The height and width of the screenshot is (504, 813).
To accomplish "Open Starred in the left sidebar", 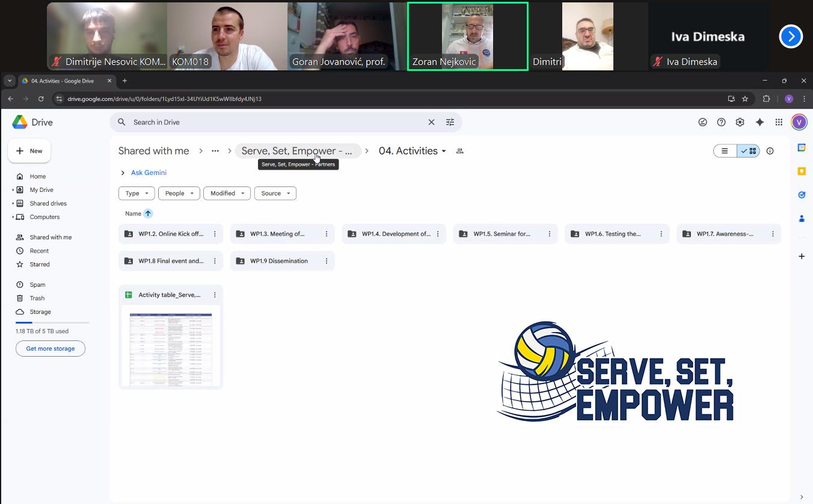I will tap(40, 264).
